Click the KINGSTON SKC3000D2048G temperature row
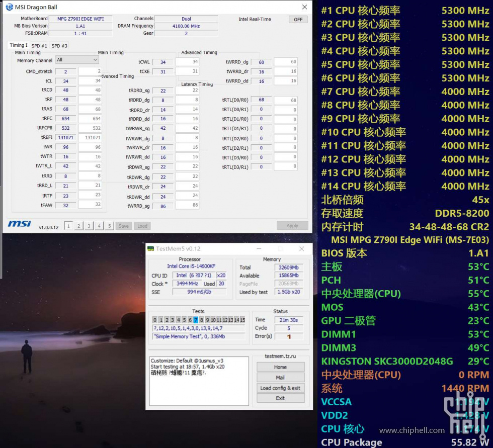Viewport: 493px width, 448px height. pos(405,362)
